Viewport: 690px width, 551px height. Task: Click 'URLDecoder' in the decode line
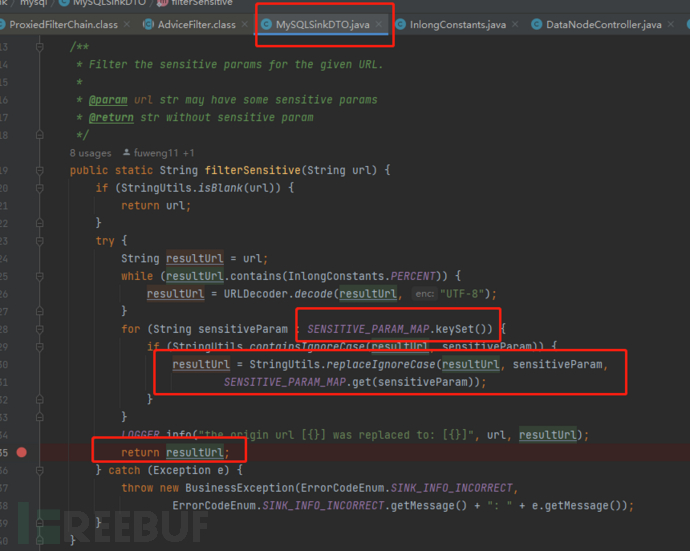pyautogui.click(x=255, y=294)
